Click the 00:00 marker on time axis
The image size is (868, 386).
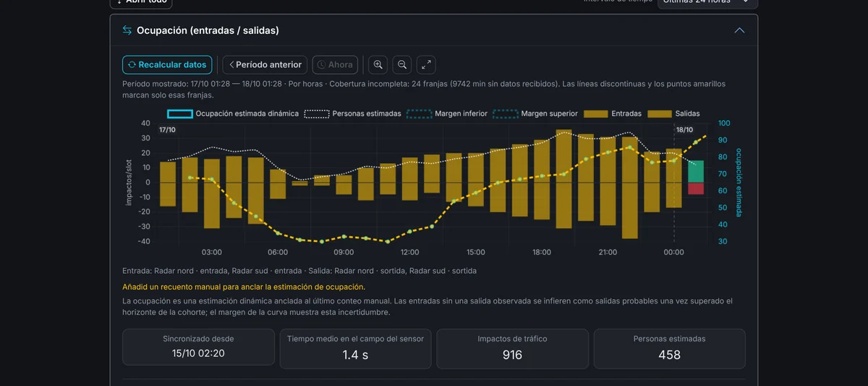(673, 252)
